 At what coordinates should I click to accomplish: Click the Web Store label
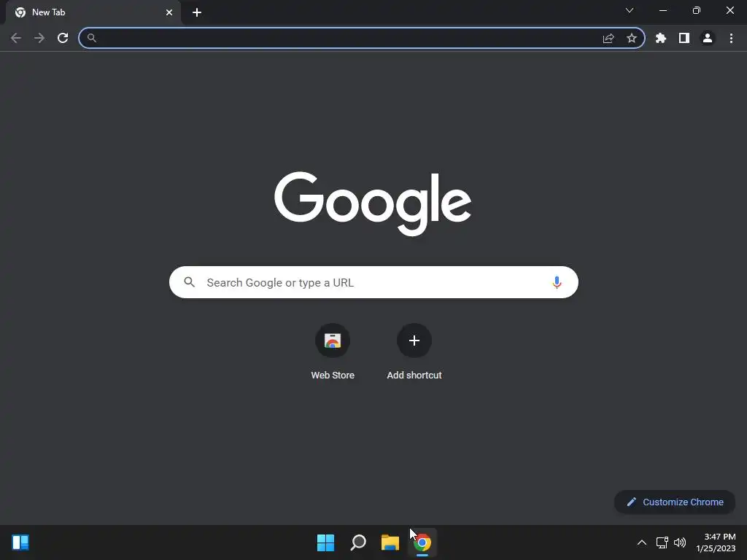point(333,376)
